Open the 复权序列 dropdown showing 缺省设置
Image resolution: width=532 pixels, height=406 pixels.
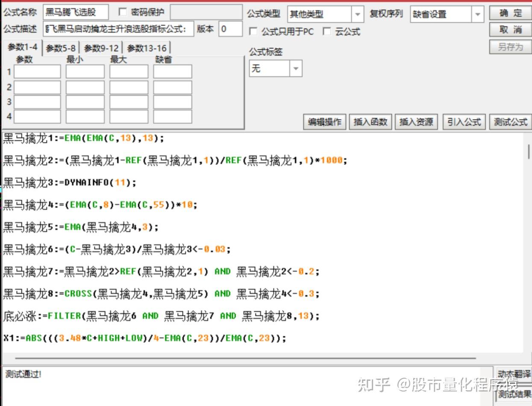(447, 14)
